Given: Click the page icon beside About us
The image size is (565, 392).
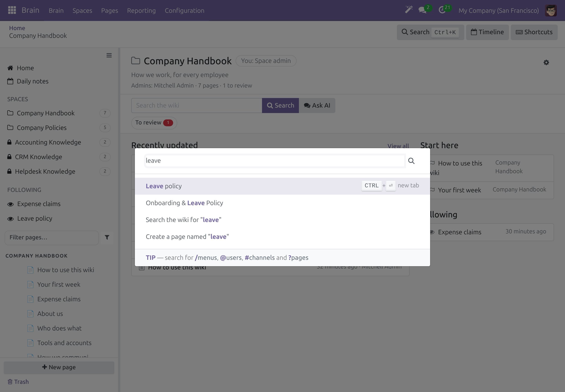Looking at the screenshot, I should click(x=30, y=314).
